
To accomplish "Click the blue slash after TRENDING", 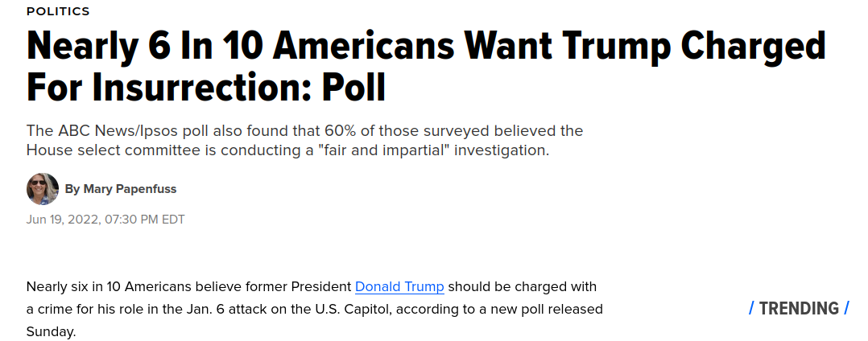I will pos(846,308).
